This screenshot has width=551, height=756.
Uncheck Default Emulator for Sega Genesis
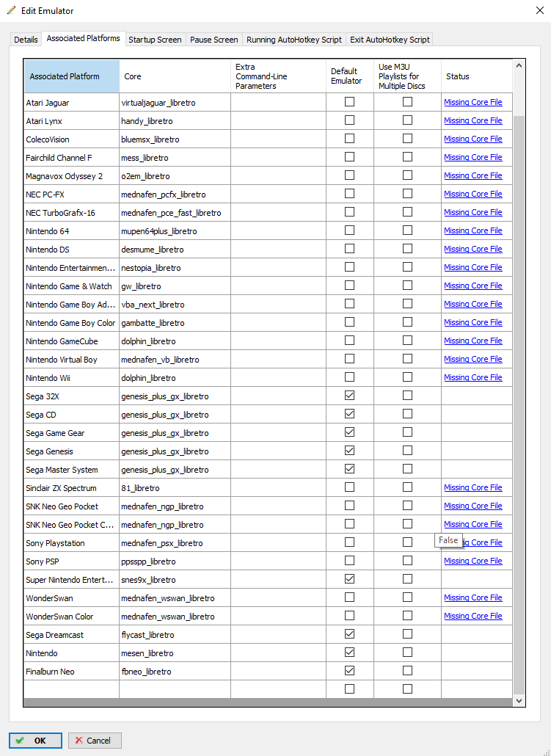(349, 451)
